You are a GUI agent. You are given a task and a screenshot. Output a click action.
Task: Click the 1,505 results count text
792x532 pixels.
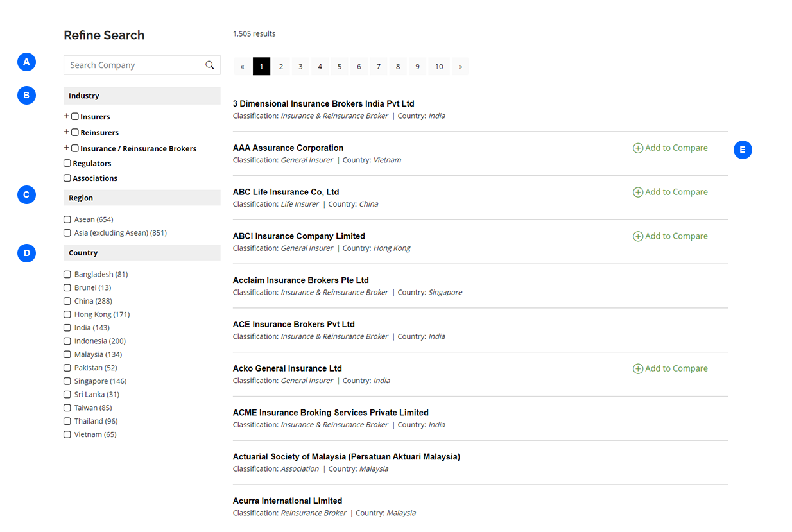(x=254, y=34)
